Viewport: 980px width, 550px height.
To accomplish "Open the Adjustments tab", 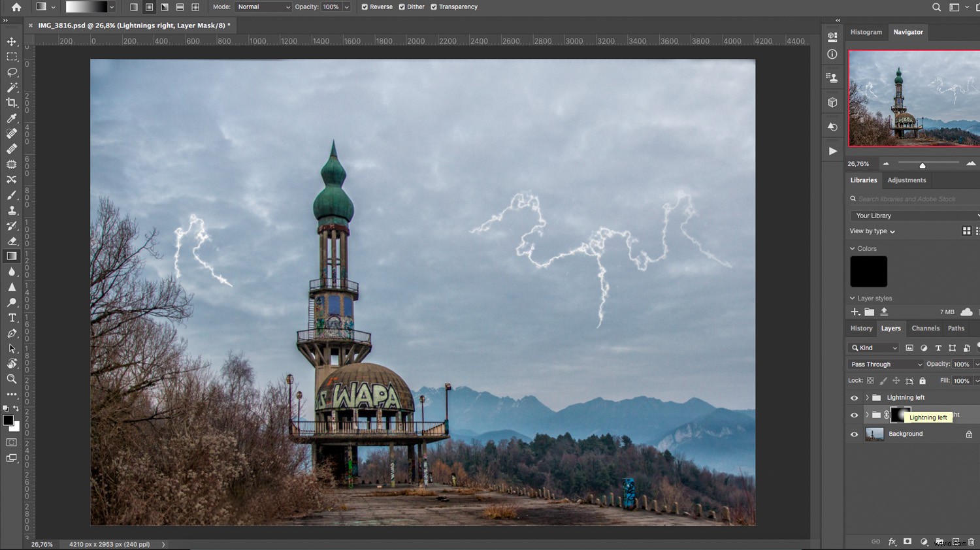I will coord(907,180).
